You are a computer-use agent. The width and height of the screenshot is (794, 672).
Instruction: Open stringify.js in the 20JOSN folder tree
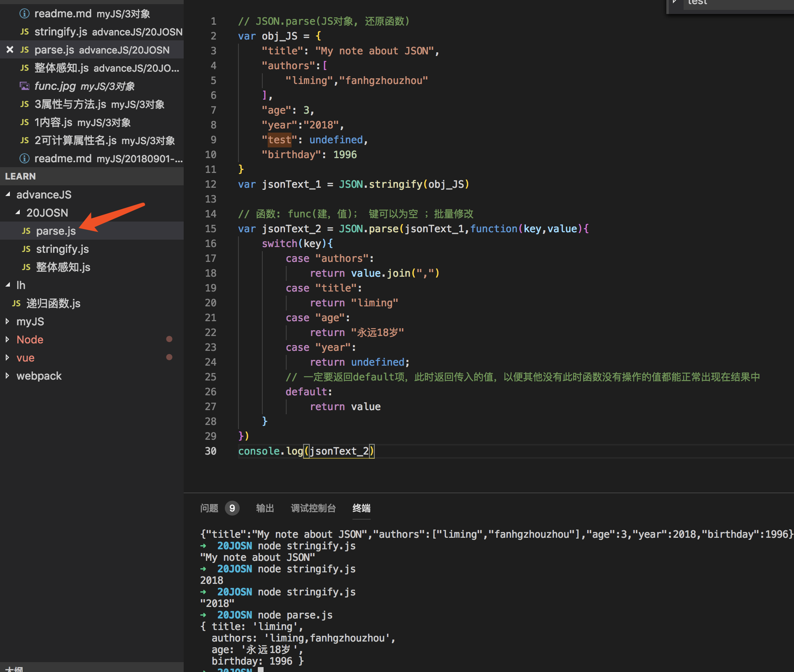pyautogui.click(x=63, y=249)
